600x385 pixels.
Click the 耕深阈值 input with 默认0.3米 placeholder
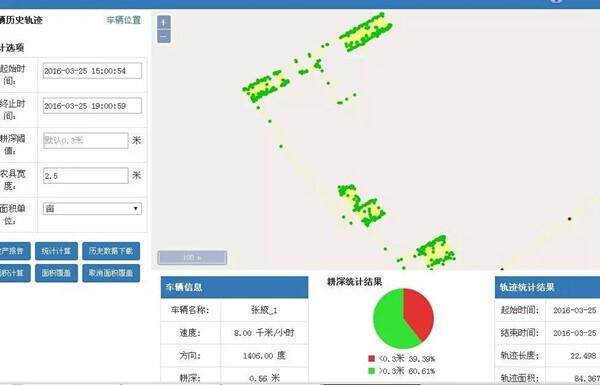click(86, 140)
